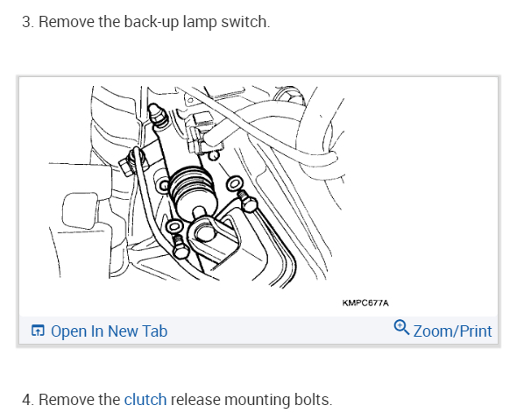
Task: Click the lower mounting bolt in the diagram
Action: pos(181,247)
